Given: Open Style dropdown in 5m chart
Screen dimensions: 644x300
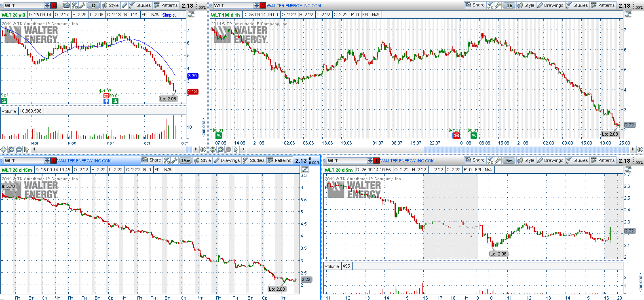Looking at the screenshot, I should click(x=526, y=160).
